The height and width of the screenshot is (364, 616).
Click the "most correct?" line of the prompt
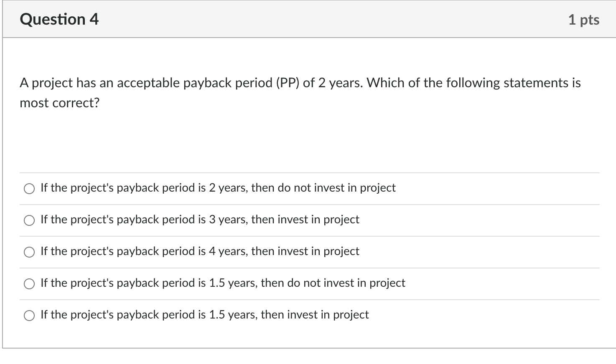(x=60, y=103)
